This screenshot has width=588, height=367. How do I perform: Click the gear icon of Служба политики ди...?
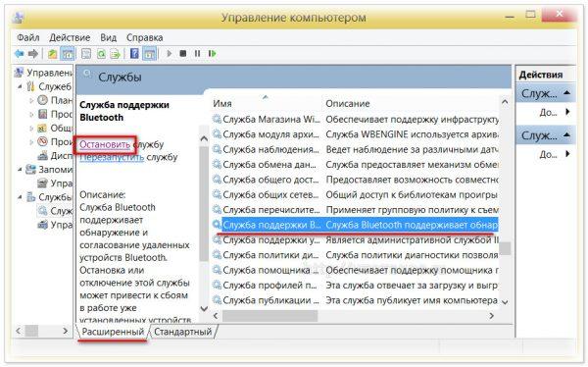point(218,255)
